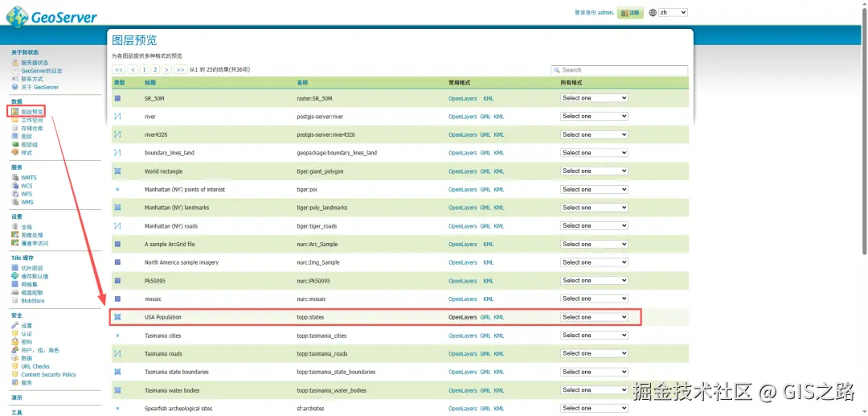Click name text sf:archsites
The width and height of the screenshot is (868, 416).
309,409
